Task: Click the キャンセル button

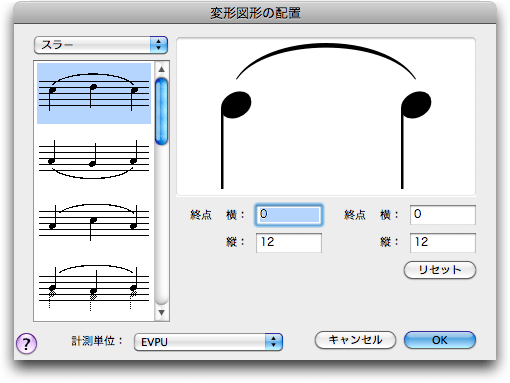Action: tap(355, 340)
